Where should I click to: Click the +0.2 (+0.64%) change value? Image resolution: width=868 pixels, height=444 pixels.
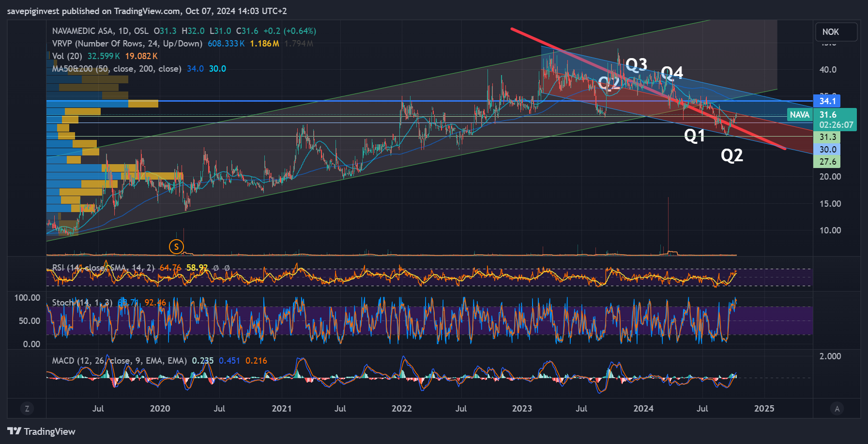click(289, 31)
